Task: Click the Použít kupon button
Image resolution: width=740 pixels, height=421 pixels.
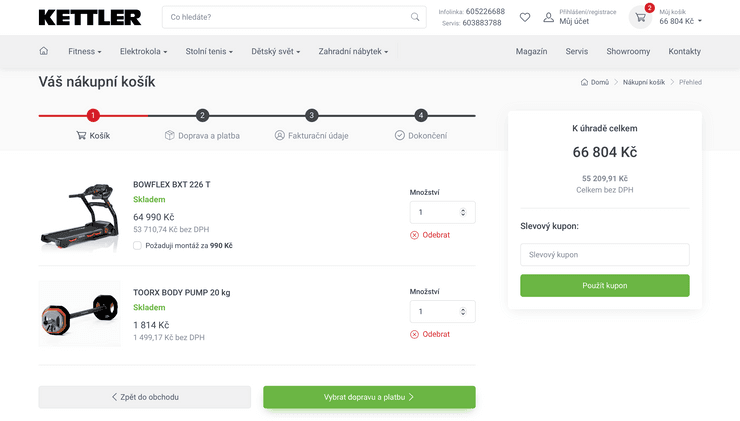Action: pos(604,285)
